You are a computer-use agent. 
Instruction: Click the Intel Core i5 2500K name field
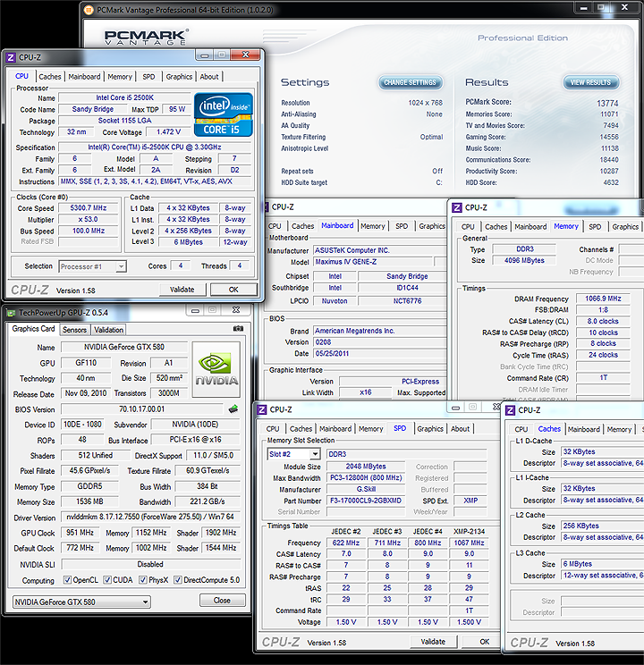tap(125, 97)
